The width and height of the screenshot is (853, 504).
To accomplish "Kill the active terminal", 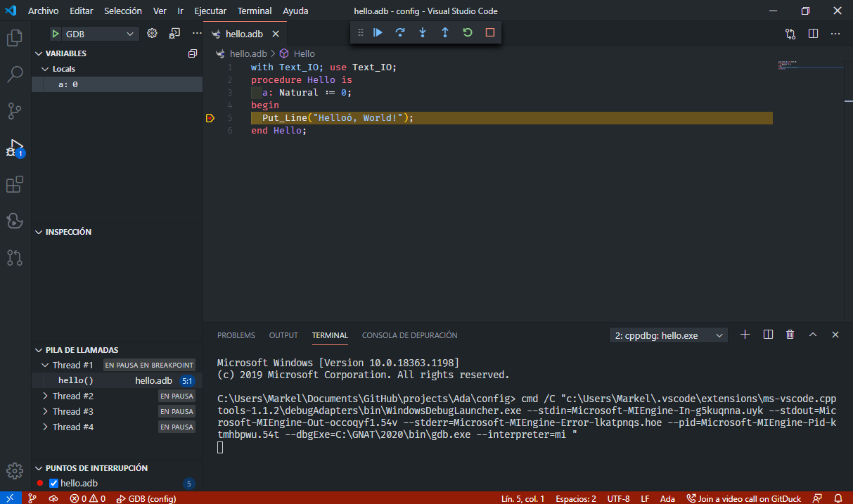I will 790,335.
